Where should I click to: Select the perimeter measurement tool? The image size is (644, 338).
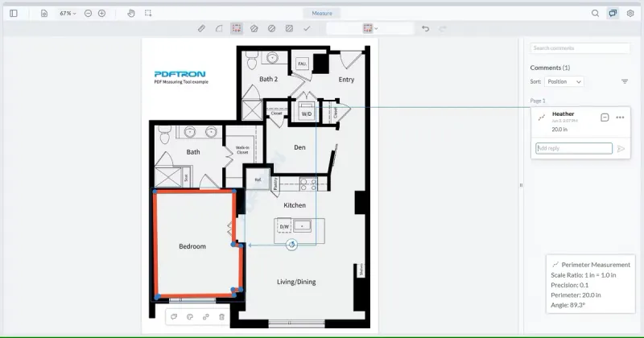(237, 28)
